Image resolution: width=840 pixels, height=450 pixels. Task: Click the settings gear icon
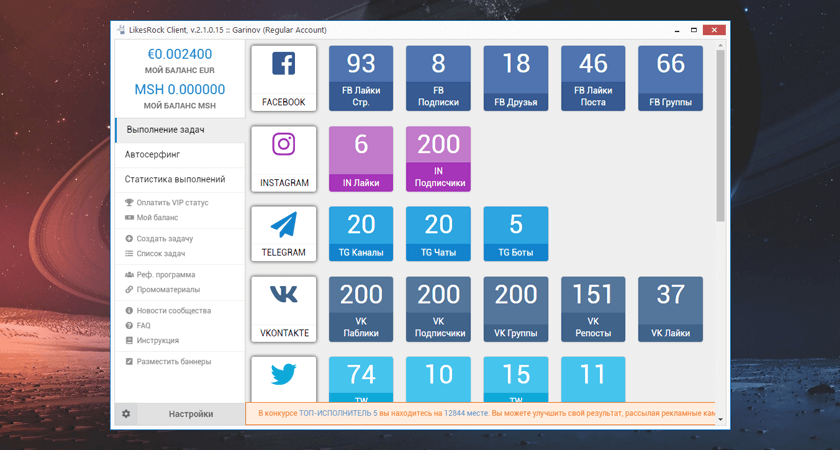[x=126, y=414]
